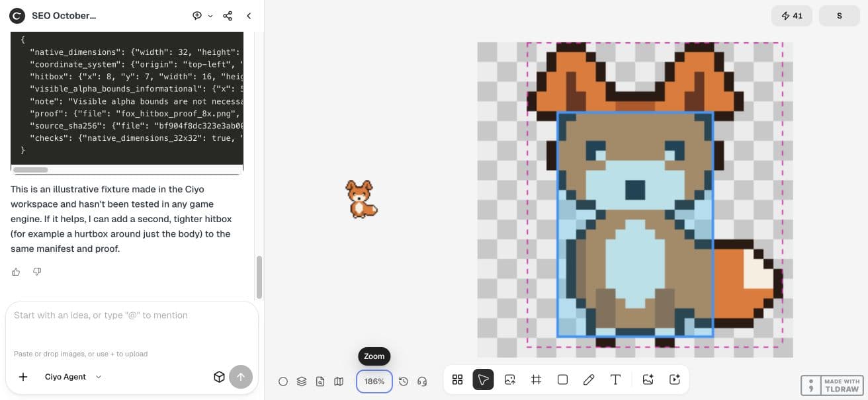Select the rectangle shape tool
Viewport: 868px width, 400px height.
[562, 380]
